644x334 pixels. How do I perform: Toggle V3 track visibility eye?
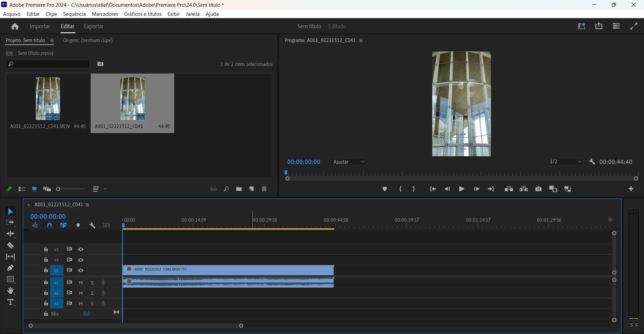click(x=81, y=249)
